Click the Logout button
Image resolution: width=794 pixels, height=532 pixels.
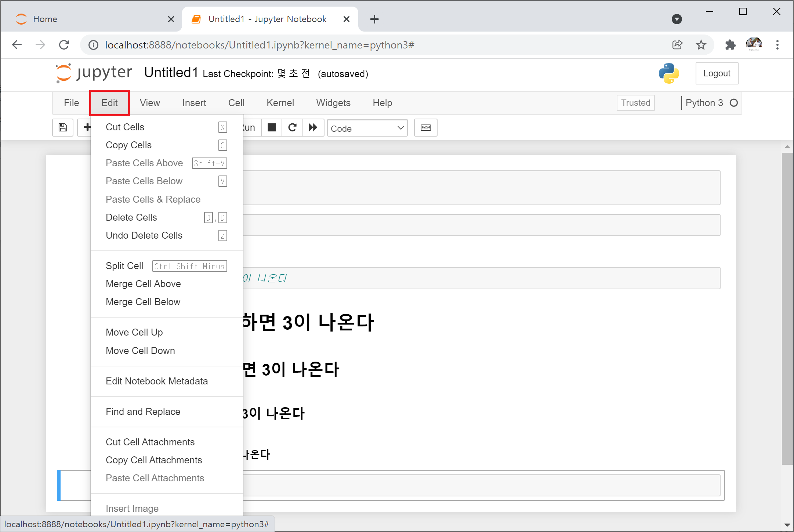pos(717,73)
